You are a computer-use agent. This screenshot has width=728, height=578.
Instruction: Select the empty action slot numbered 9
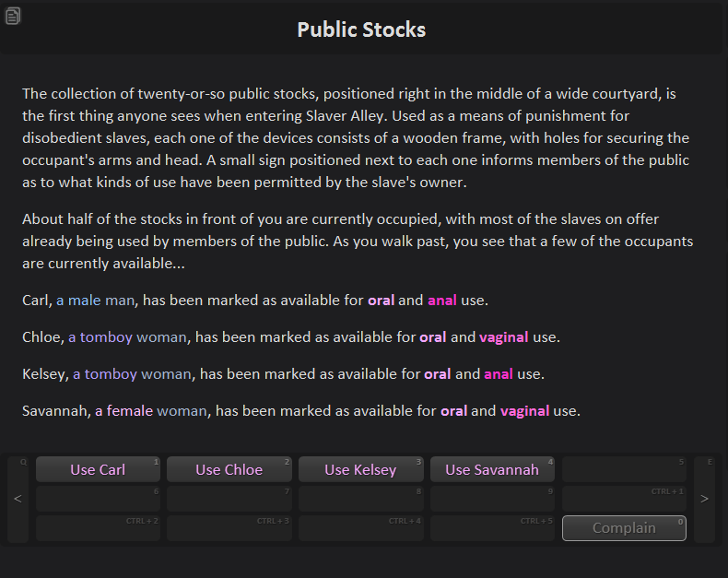pos(492,499)
